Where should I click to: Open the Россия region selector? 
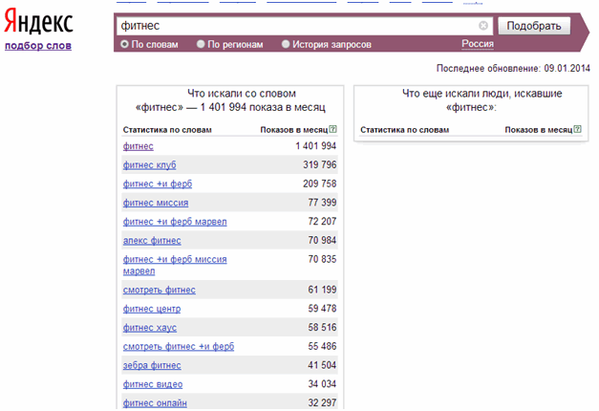(478, 44)
